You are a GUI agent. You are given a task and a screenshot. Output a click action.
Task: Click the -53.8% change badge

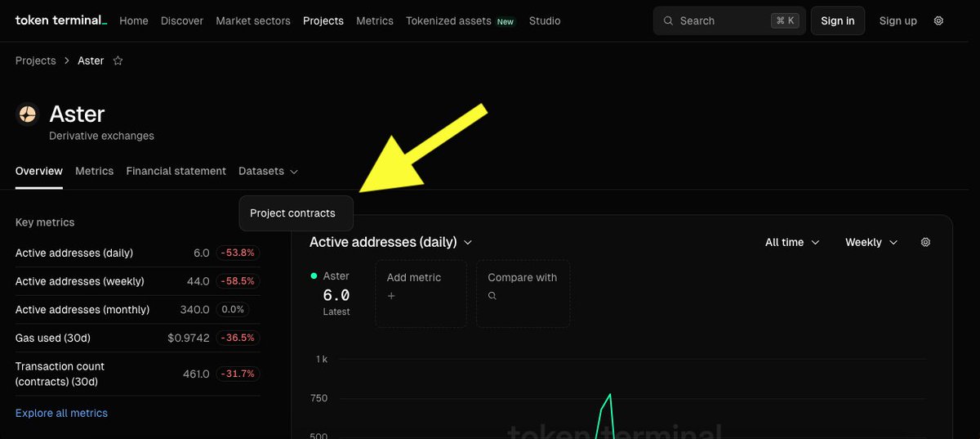click(x=238, y=253)
